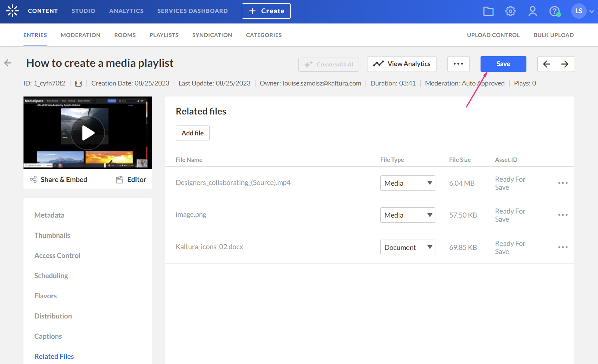This screenshot has width=598, height=364.
Task: Play the video preview thumbnail
Action: pyautogui.click(x=88, y=133)
